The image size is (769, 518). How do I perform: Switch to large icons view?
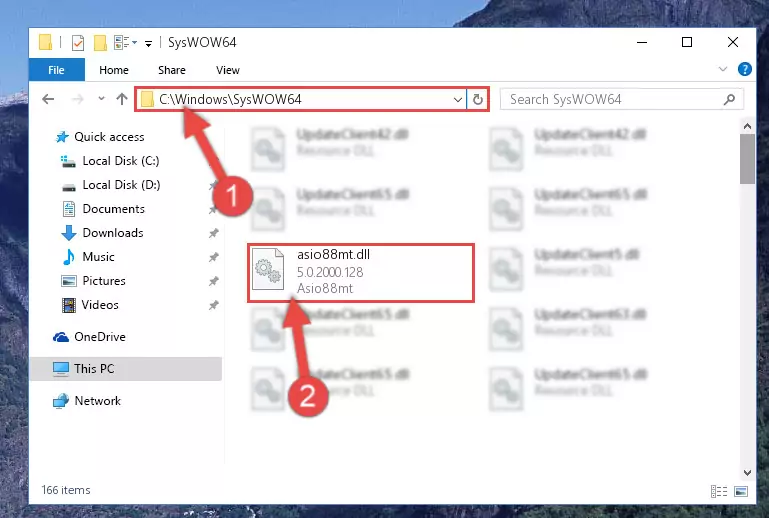coord(741,491)
